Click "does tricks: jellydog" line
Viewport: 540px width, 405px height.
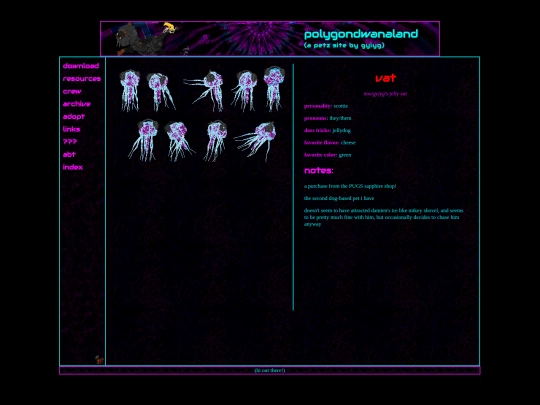[327, 130]
